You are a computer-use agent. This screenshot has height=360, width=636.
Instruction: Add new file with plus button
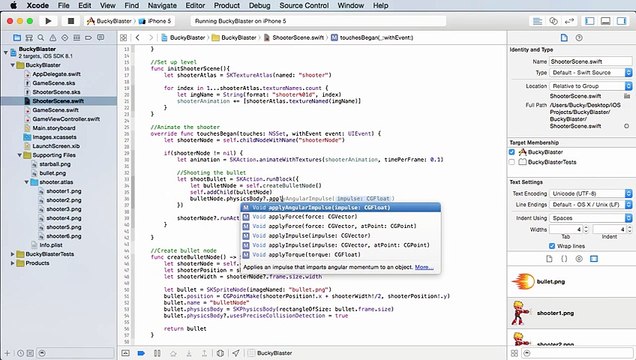pyautogui.click(x=7, y=353)
